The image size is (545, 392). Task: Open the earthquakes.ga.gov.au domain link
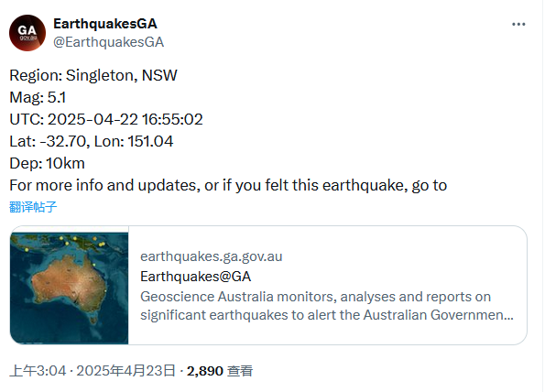coord(211,256)
